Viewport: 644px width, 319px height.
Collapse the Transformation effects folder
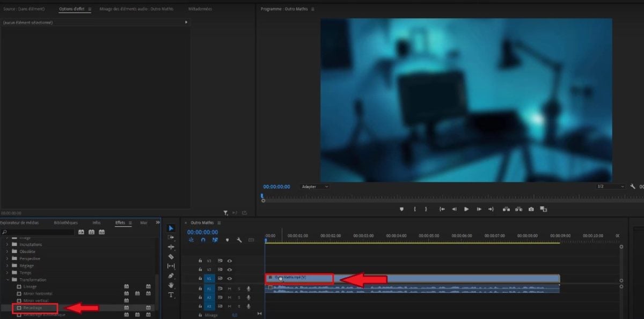pyautogui.click(x=8, y=280)
